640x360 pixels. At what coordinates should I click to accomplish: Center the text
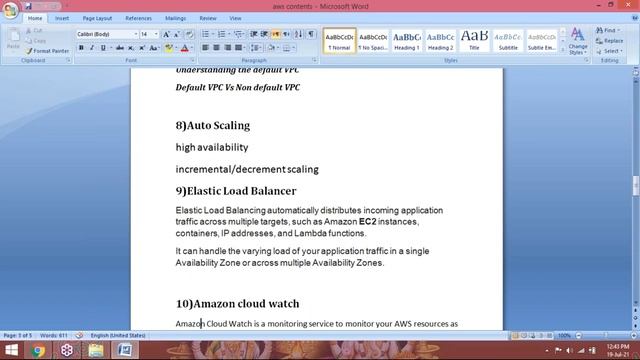coord(216,48)
